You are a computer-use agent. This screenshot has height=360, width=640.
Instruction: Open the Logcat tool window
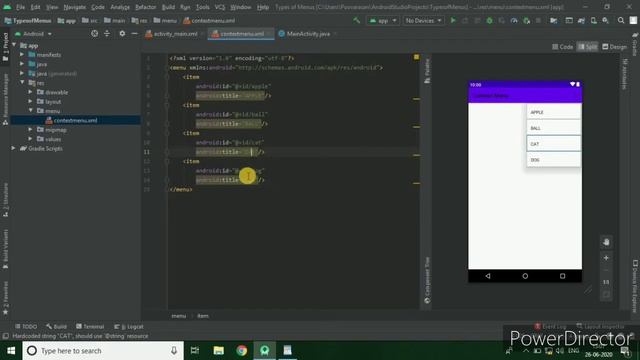coord(129,327)
